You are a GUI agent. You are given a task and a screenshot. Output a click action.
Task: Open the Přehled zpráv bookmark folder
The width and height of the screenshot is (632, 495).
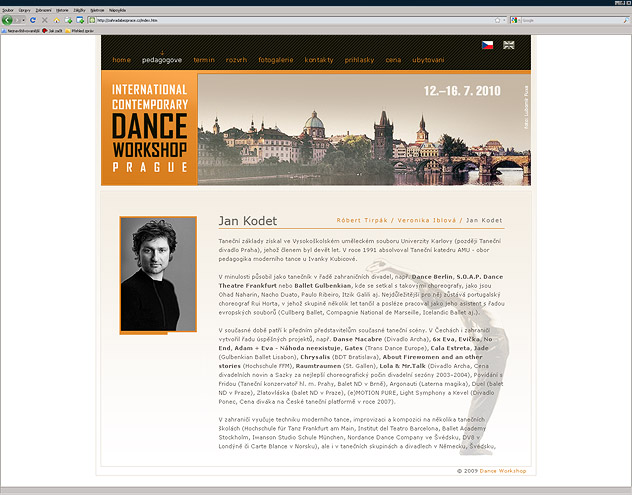(79, 31)
